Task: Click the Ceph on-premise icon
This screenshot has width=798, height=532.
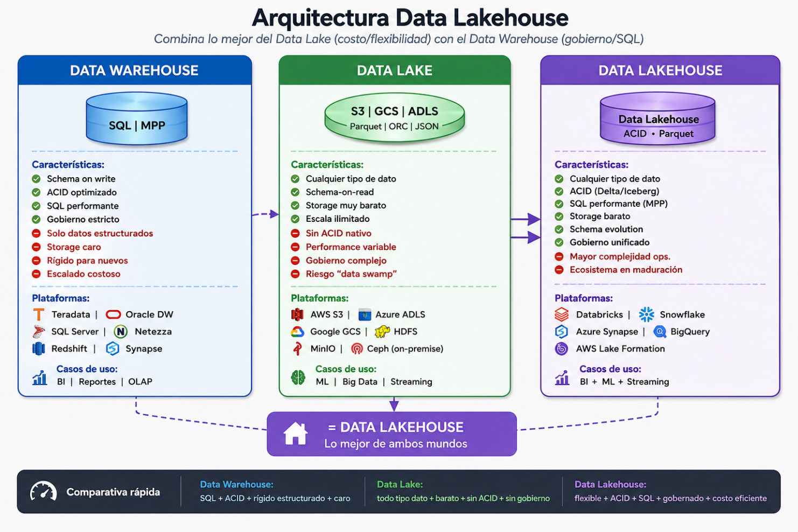Action: (357, 349)
